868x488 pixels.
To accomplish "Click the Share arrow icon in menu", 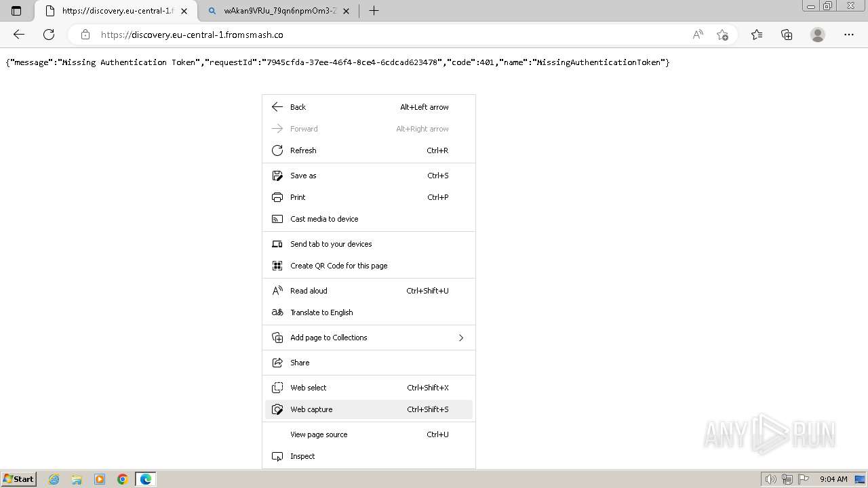I will click(277, 363).
